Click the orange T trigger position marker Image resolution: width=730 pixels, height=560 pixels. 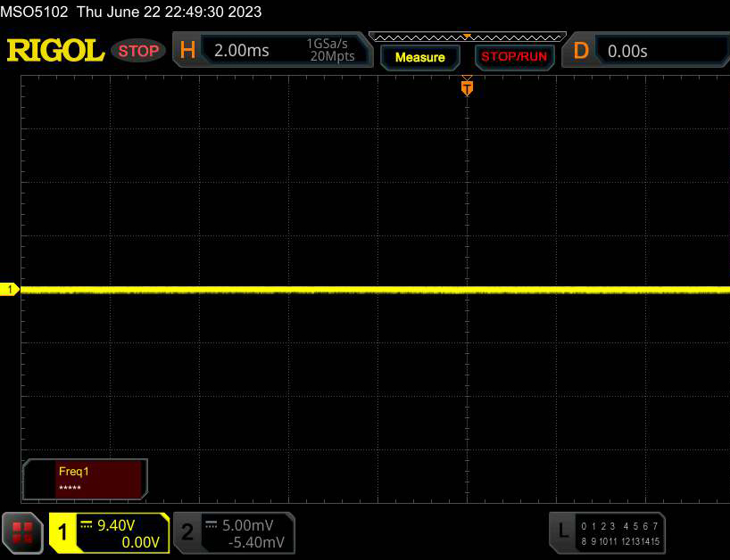466,87
